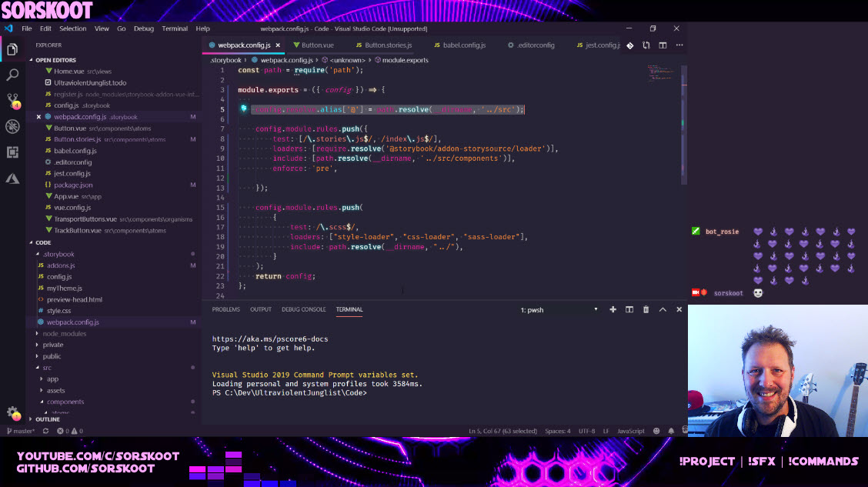Click master branch in status bar
Image resolution: width=868 pixels, height=487 pixels.
(x=21, y=431)
